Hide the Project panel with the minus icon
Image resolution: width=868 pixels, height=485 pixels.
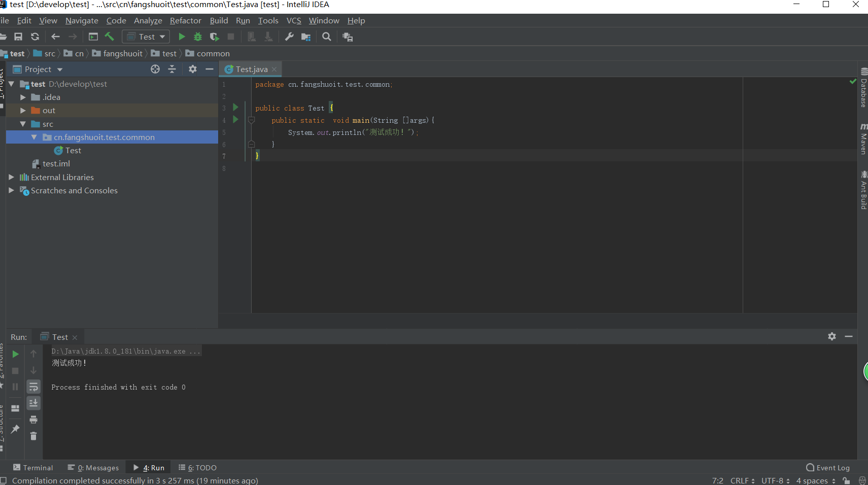210,69
